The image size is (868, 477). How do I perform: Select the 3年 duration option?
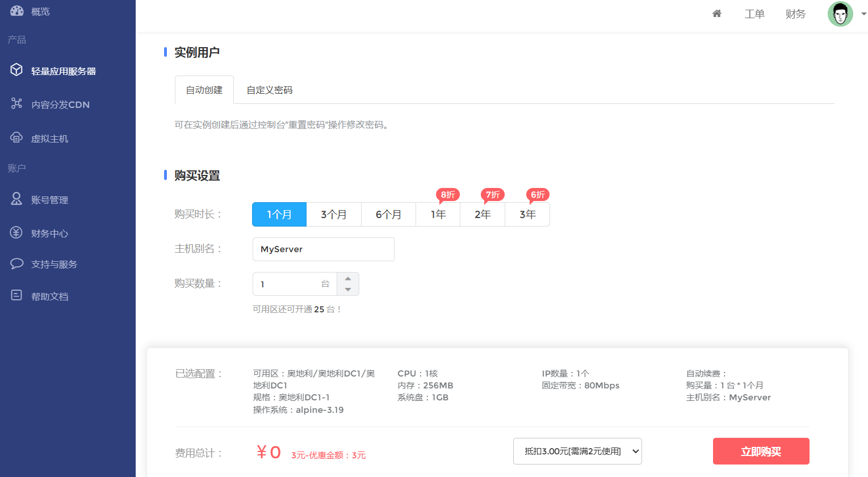pos(527,214)
